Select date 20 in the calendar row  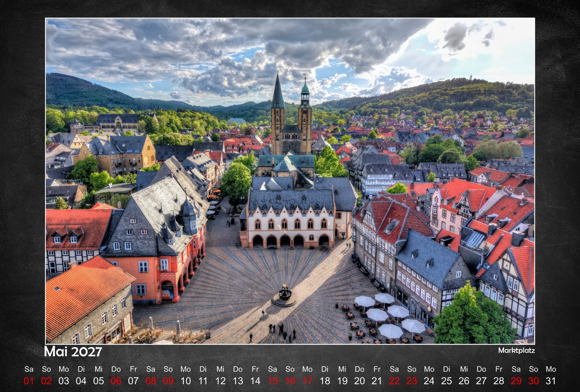360,381
